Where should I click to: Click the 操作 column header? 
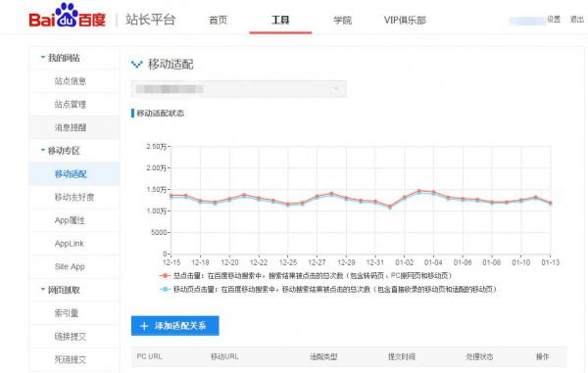click(542, 356)
